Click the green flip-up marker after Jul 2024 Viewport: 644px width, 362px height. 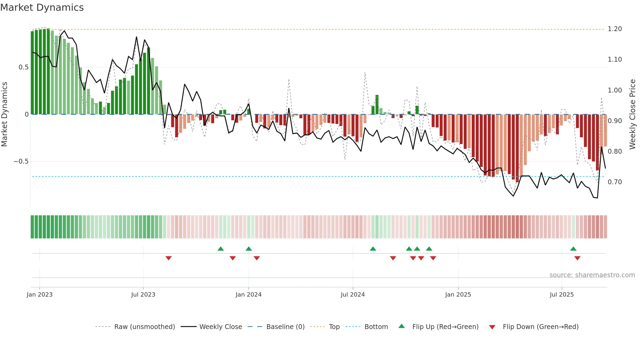click(x=373, y=249)
